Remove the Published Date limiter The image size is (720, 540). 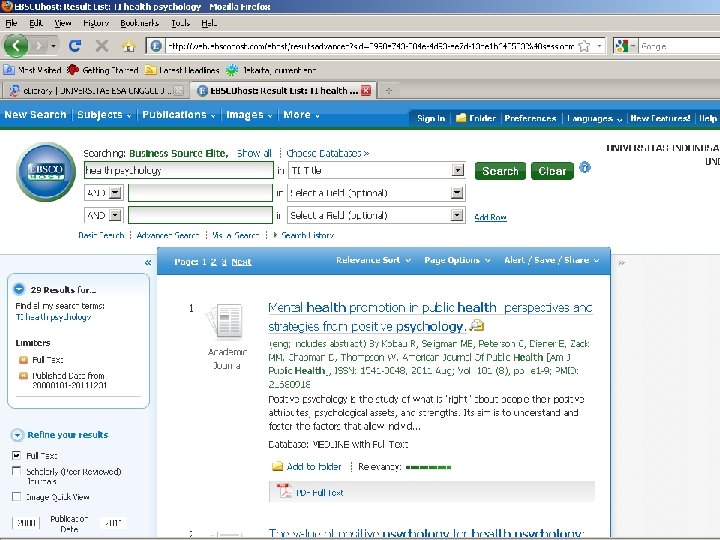(x=23, y=376)
